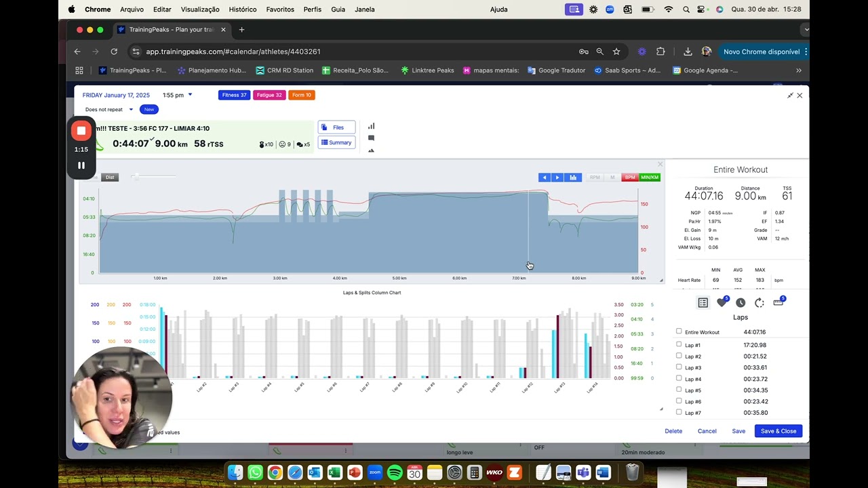Click the Save button

pyautogui.click(x=738, y=431)
